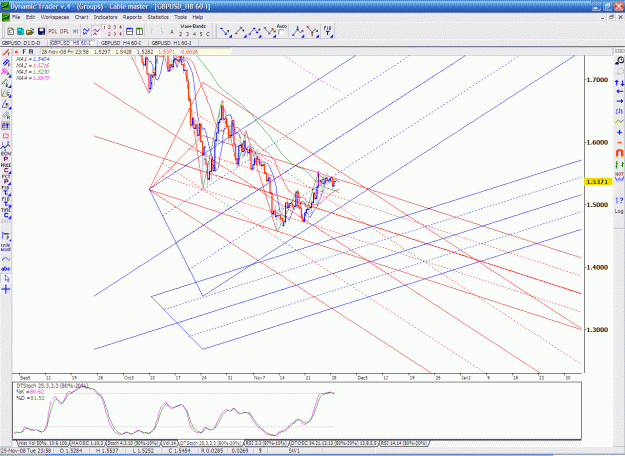This screenshot has width=625, height=456.
Task: Click the blue crosshair plus tool
Action: 6,289
